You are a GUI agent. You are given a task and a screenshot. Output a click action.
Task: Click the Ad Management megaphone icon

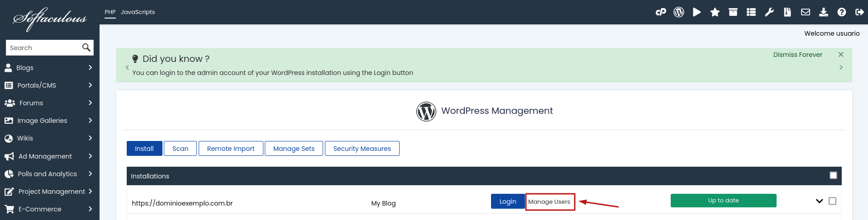pos(9,156)
